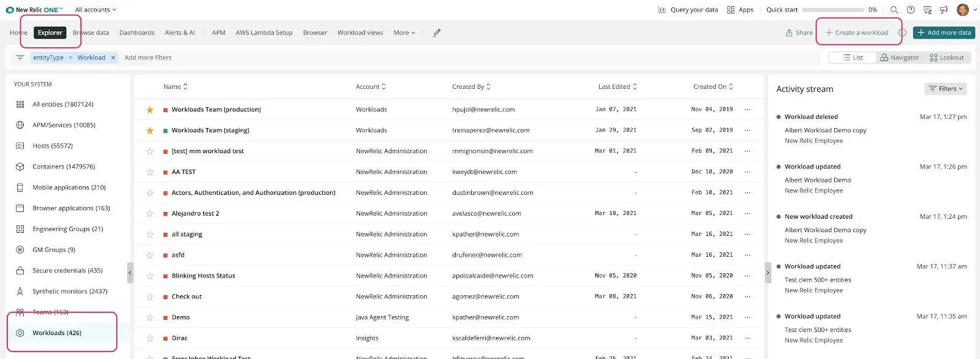Open Query your data
The image size is (980, 359).
[x=688, y=10]
